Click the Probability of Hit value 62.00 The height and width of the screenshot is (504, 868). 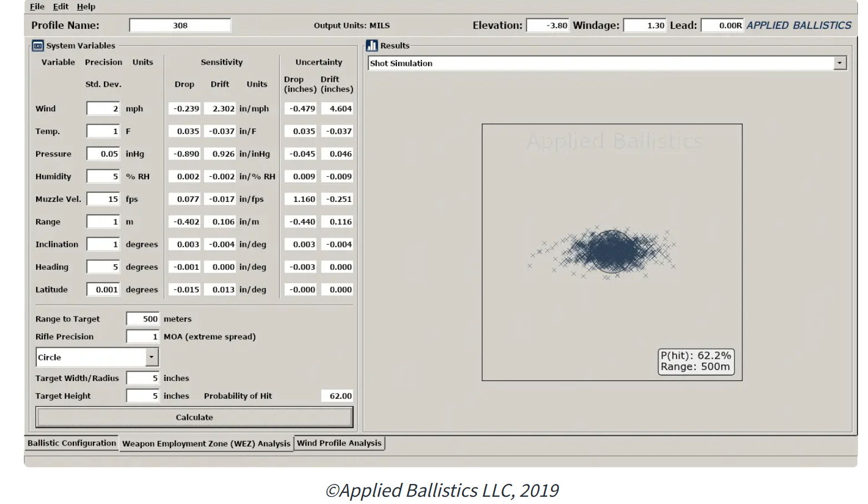337,396
